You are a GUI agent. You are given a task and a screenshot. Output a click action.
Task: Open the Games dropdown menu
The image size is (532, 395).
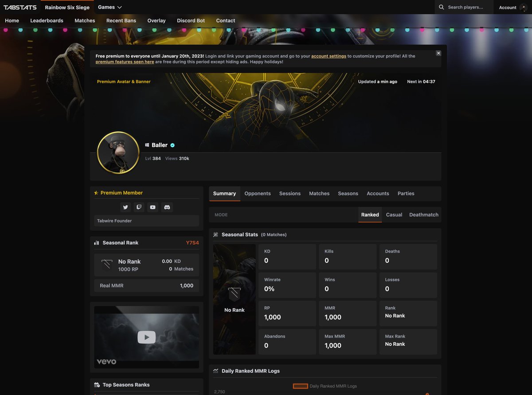click(x=110, y=7)
